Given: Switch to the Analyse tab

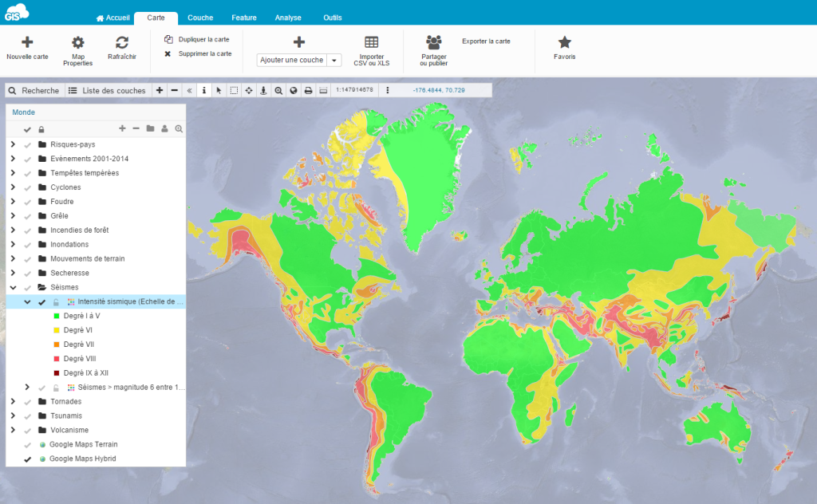Looking at the screenshot, I should pos(288,18).
